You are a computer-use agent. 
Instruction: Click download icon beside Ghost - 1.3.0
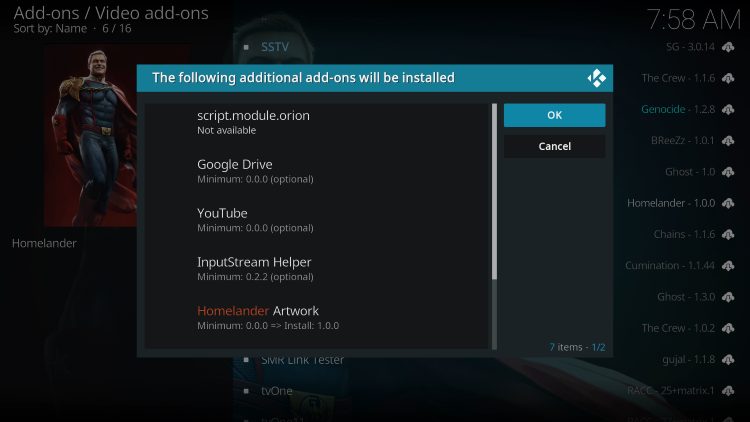pyautogui.click(x=728, y=297)
